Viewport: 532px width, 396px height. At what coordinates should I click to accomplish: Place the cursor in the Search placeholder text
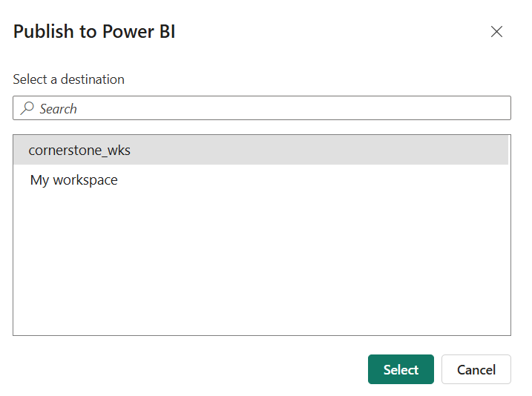[59, 109]
